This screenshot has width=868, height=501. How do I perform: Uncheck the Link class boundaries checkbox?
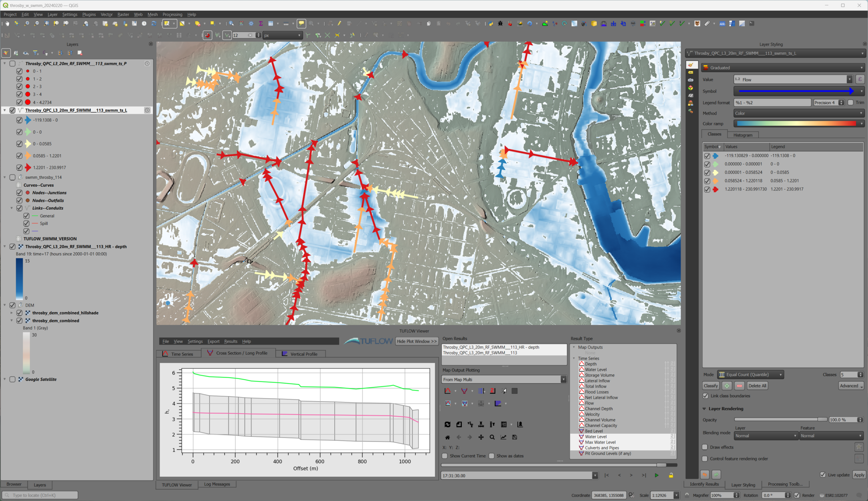706,396
